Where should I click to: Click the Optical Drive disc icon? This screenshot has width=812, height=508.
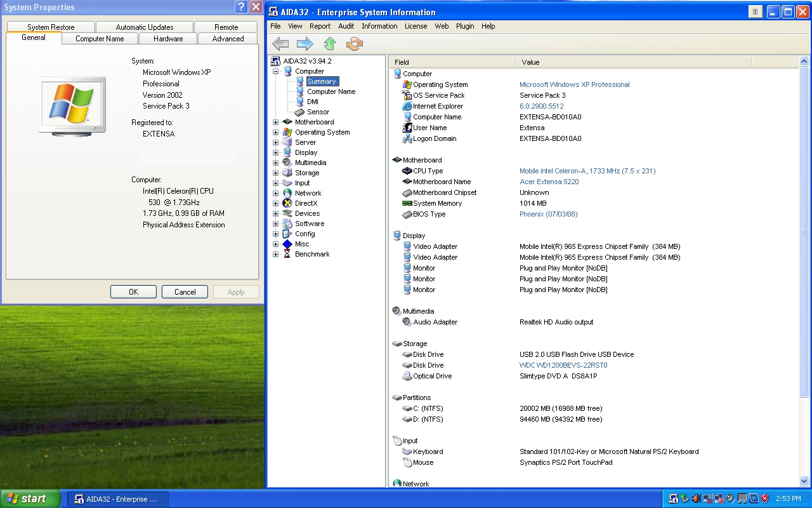point(407,376)
